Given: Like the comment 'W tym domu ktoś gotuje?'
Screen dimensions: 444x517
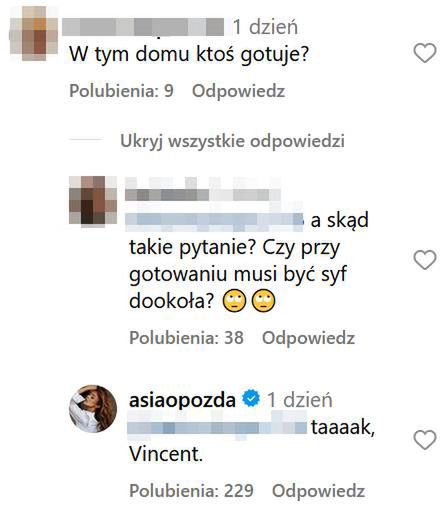Looking at the screenshot, I should 425,53.
